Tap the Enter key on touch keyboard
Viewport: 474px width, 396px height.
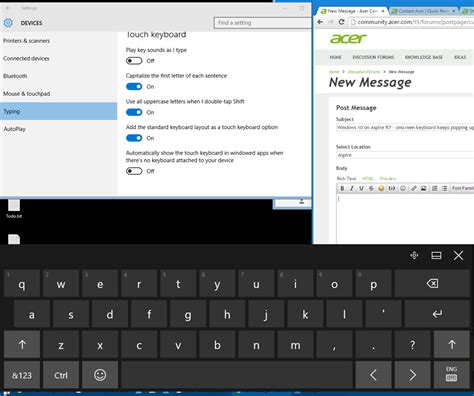click(x=437, y=314)
